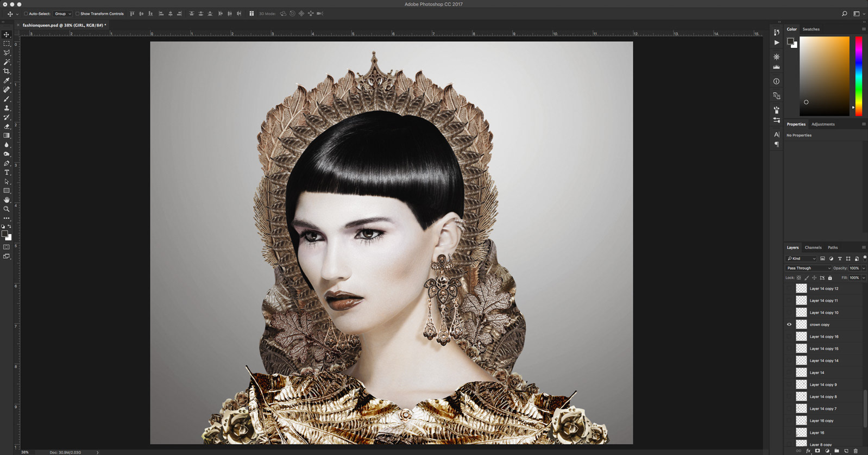Open the Auto-Select Group dropdown
This screenshot has height=455, width=868.
[62, 14]
